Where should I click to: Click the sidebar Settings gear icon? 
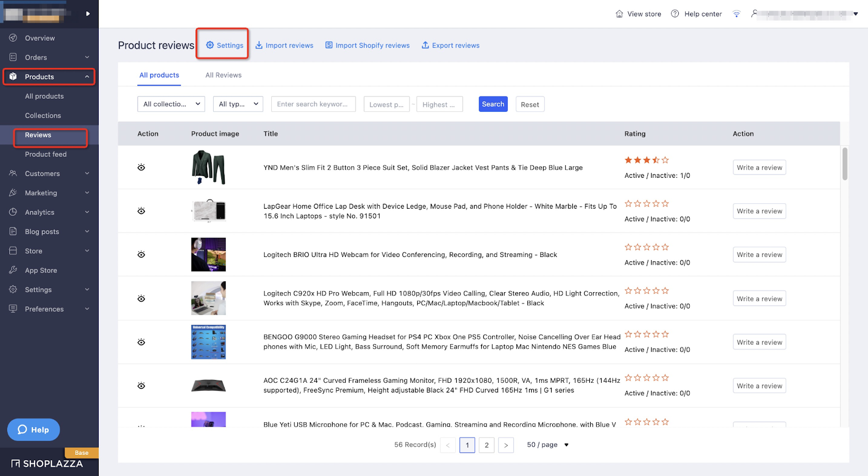click(13, 290)
